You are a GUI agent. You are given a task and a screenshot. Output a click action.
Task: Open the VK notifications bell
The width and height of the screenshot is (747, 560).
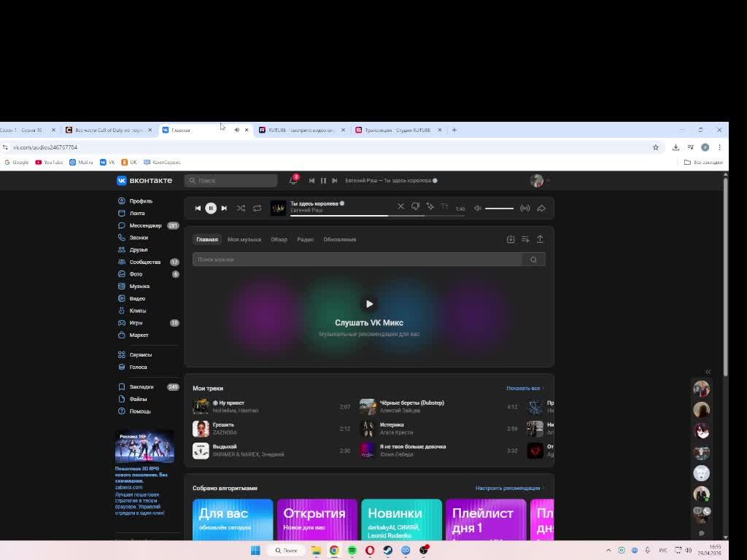tap(293, 180)
